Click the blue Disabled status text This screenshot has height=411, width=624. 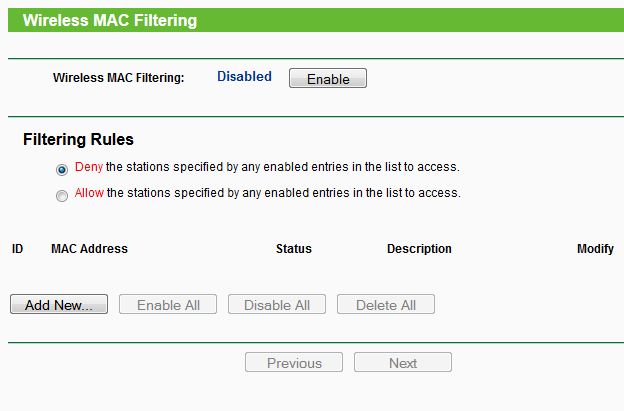pos(244,76)
